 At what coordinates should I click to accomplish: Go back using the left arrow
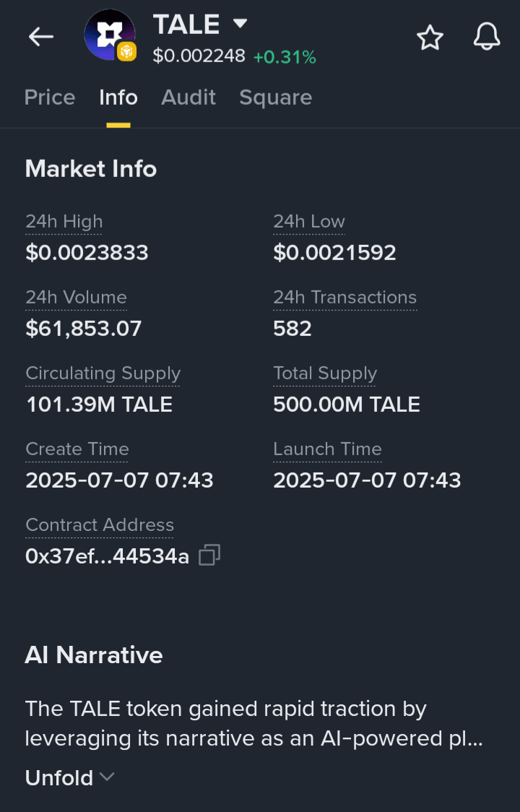click(x=41, y=37)
